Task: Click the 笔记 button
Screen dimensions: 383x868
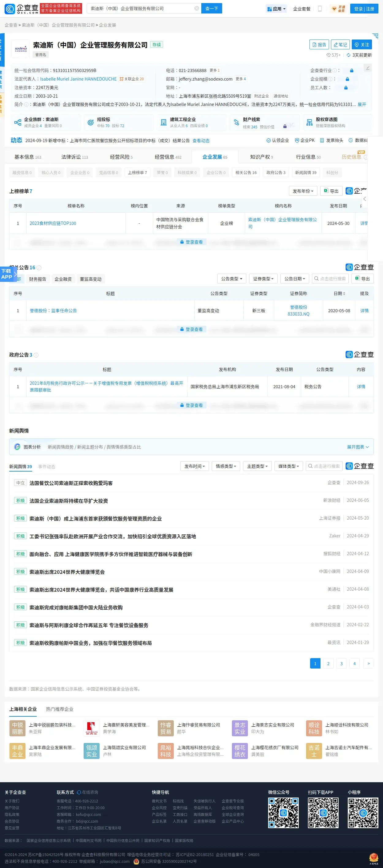Action: (340, 44)
